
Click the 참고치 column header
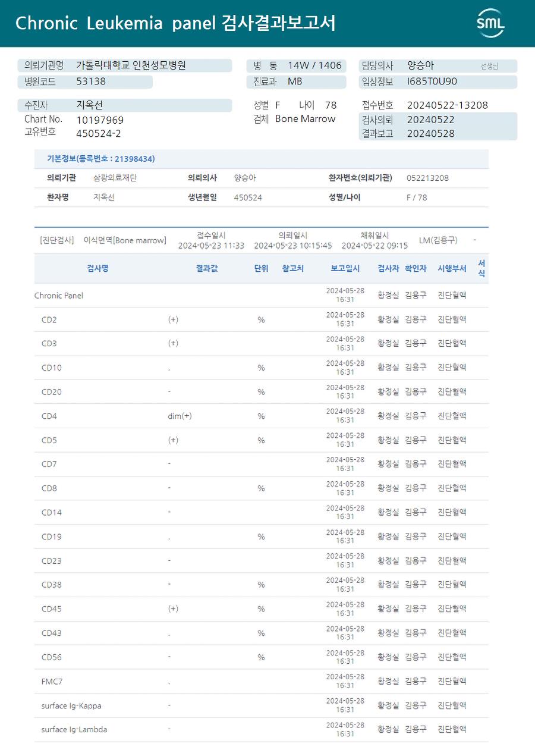click(x=293, y=268)
